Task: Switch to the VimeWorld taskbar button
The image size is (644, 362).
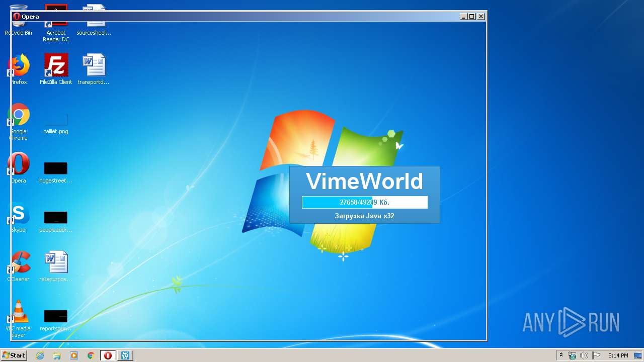Action: pyautogui.click(x=125, y=355)
